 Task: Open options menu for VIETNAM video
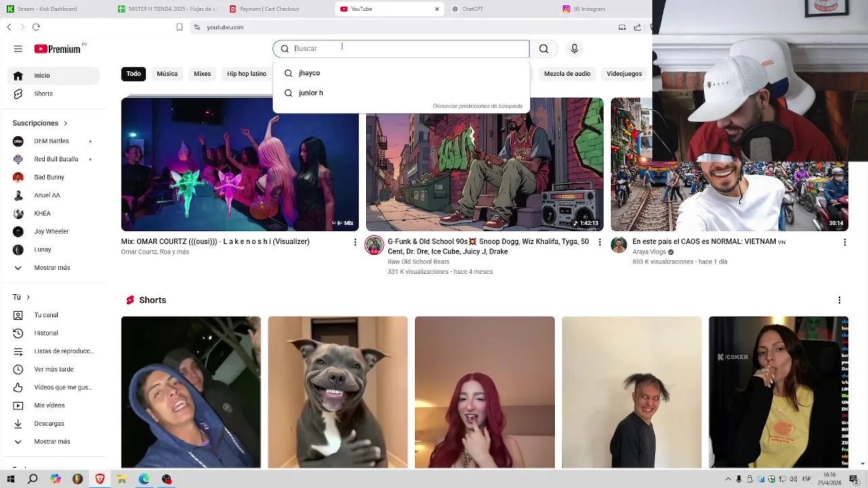point(844,242)
